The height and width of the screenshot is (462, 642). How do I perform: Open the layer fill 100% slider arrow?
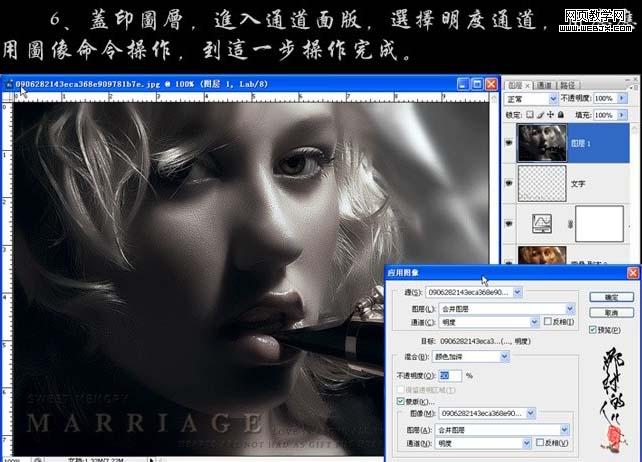tap(622, 115)
